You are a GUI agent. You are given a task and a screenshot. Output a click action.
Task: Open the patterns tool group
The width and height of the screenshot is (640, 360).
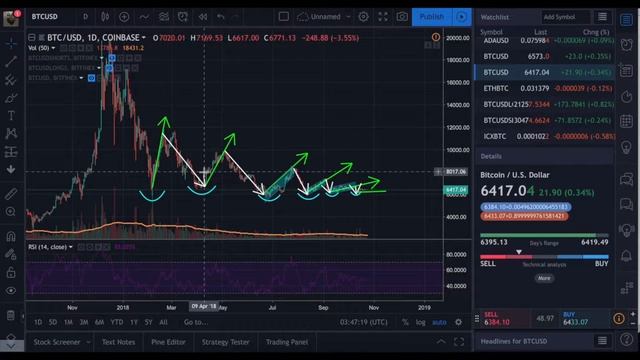pyautogui.click(x=11, y=133)
